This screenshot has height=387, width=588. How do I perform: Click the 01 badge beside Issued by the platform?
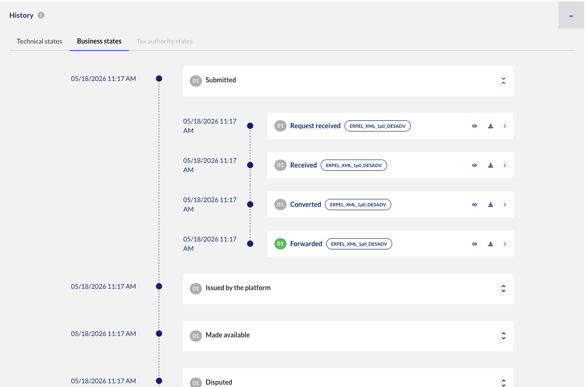coord(196,289)
